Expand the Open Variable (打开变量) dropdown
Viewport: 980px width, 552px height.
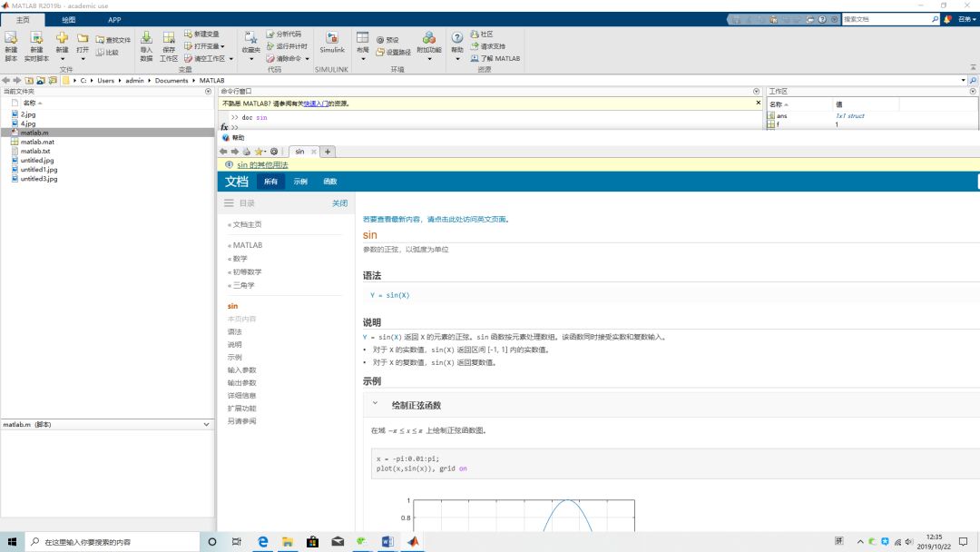tap(222, 46)
